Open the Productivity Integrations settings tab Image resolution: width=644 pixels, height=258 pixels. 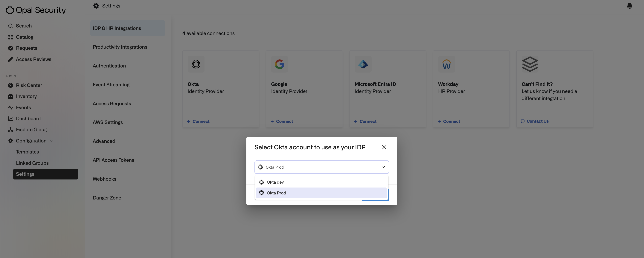tap(120, 47)
